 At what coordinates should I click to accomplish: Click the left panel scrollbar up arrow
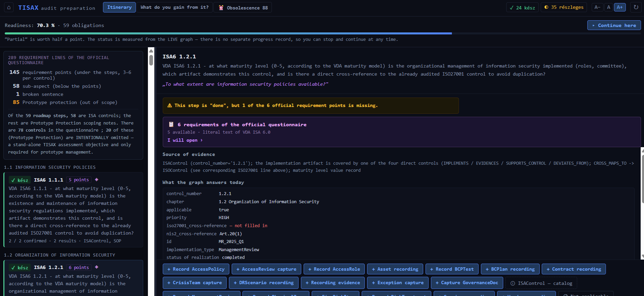[151, 51]
